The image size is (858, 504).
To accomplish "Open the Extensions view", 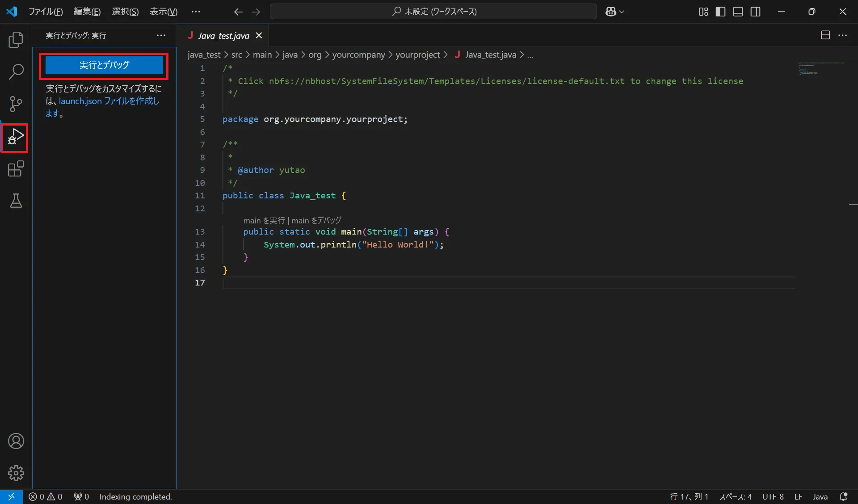I will click(16, 169).
